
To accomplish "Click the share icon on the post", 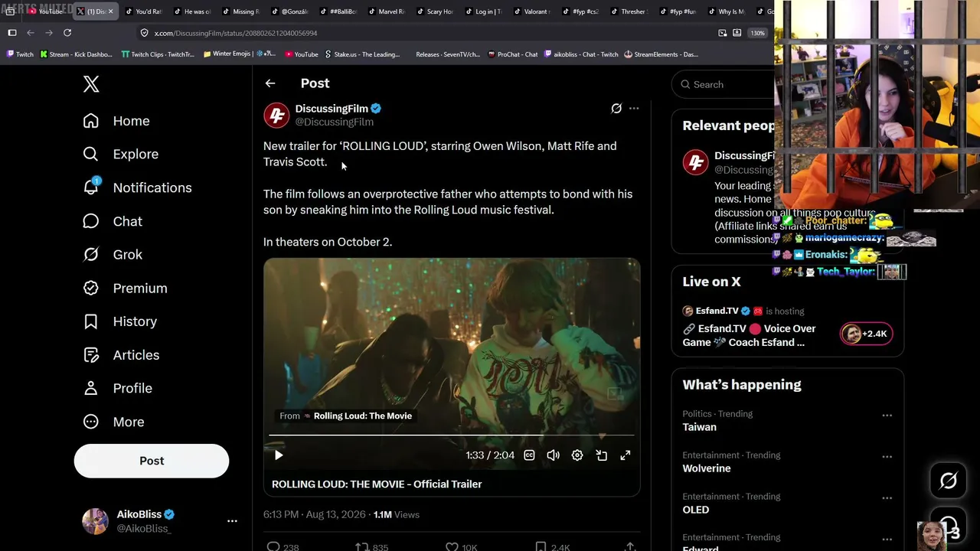I will [x=629, y=547].
